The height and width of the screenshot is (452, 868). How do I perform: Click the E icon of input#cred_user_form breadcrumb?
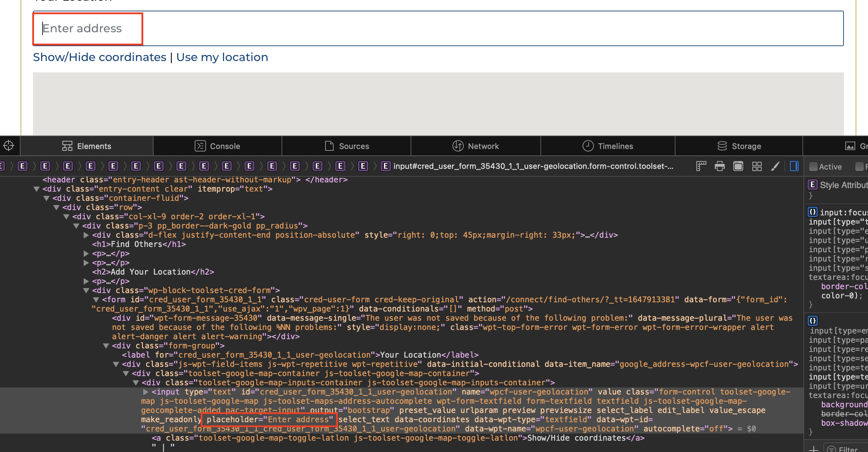tap(385, 166)
